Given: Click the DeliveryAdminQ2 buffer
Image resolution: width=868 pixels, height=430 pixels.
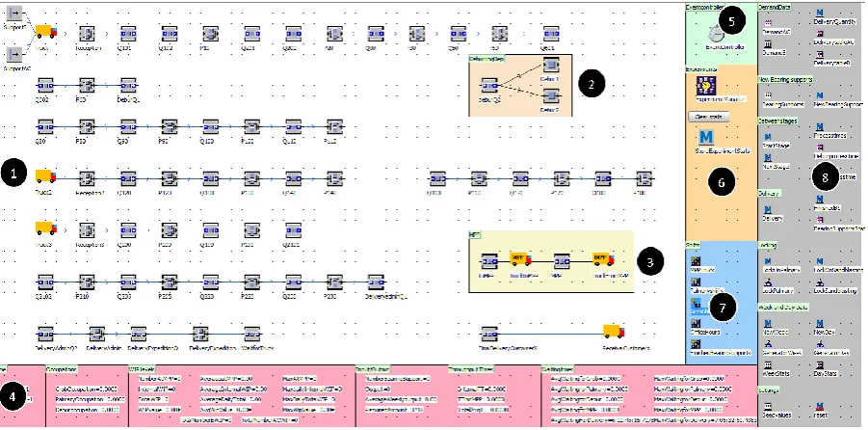Looking at the screenshot, I should coord(46,334).
